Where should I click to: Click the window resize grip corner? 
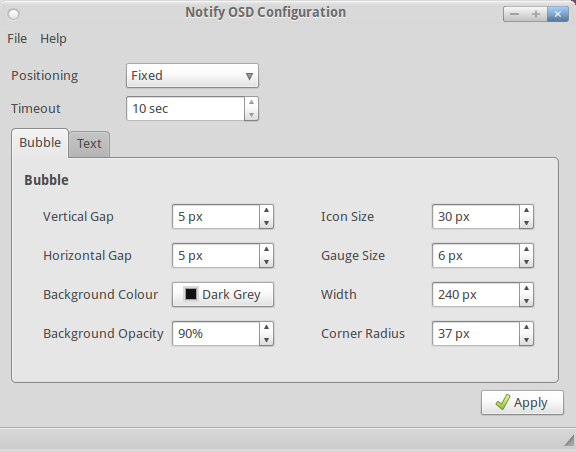click(569, 441)
